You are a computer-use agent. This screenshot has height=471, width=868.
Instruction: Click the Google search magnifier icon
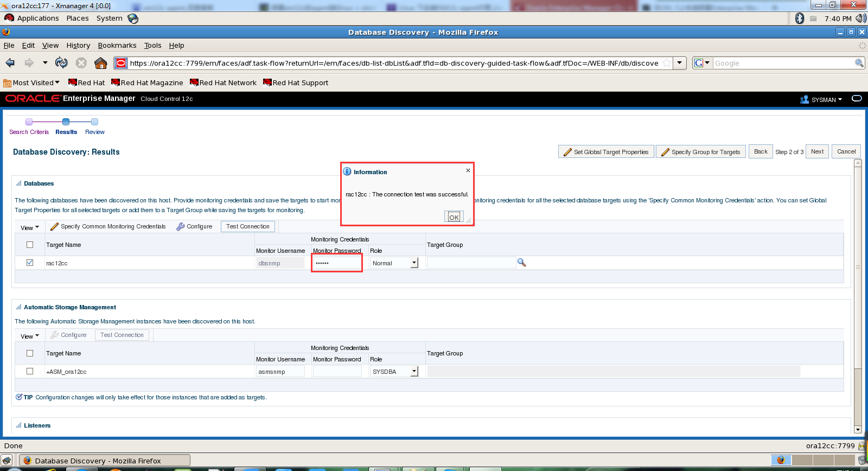tap(859, 63)
